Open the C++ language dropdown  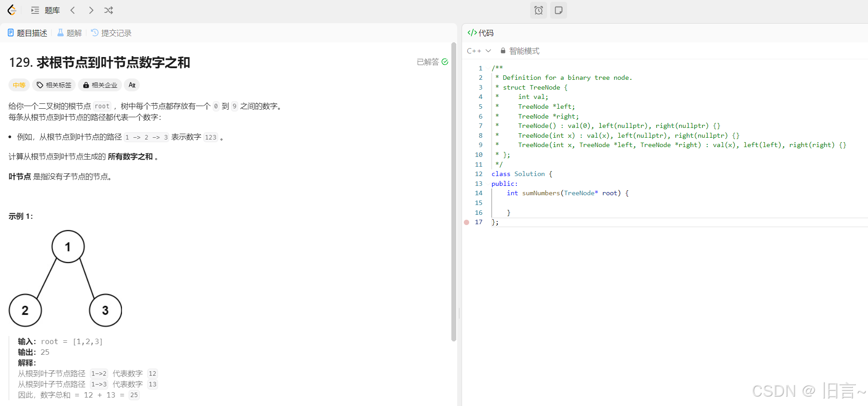pos(479,51)
